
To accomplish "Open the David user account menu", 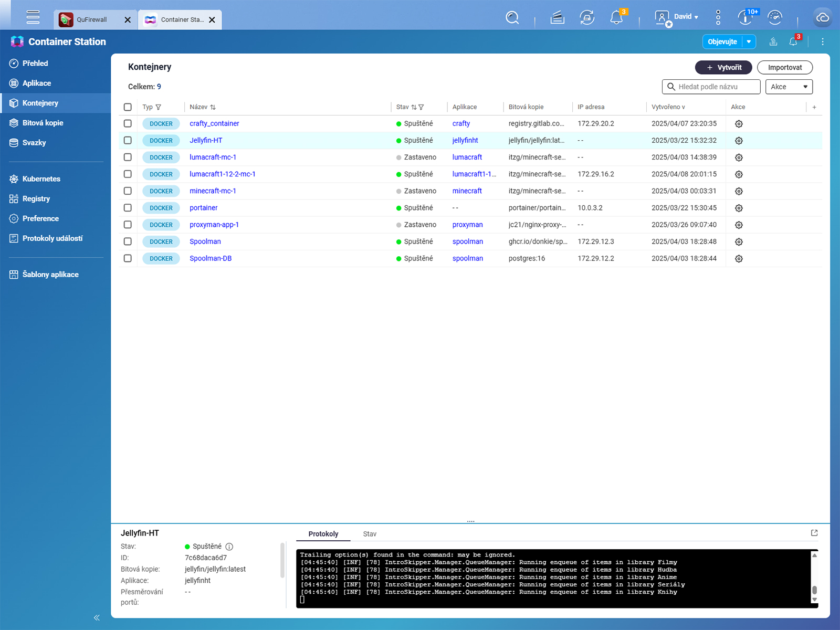I will tap(677, 17).
